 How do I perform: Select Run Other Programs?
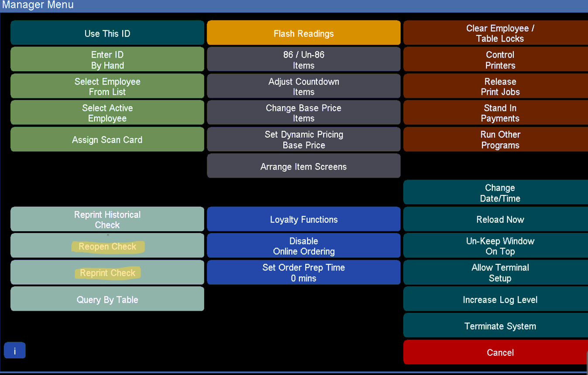(x=495, y=139)
